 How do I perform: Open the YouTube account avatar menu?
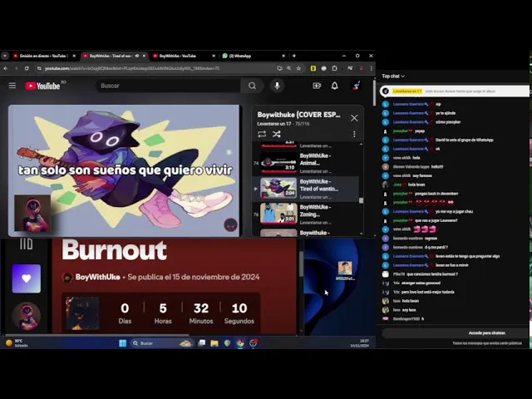[356, 86]
